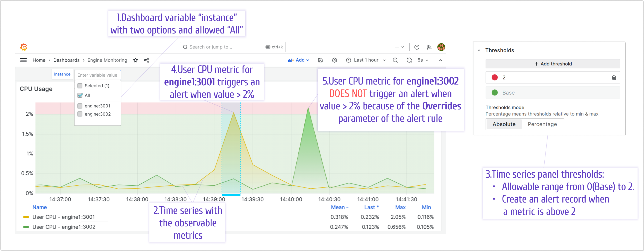Open the user profile avatar
Screen dimensions: 644x251
pyautogui.click(x=441, y=47)
